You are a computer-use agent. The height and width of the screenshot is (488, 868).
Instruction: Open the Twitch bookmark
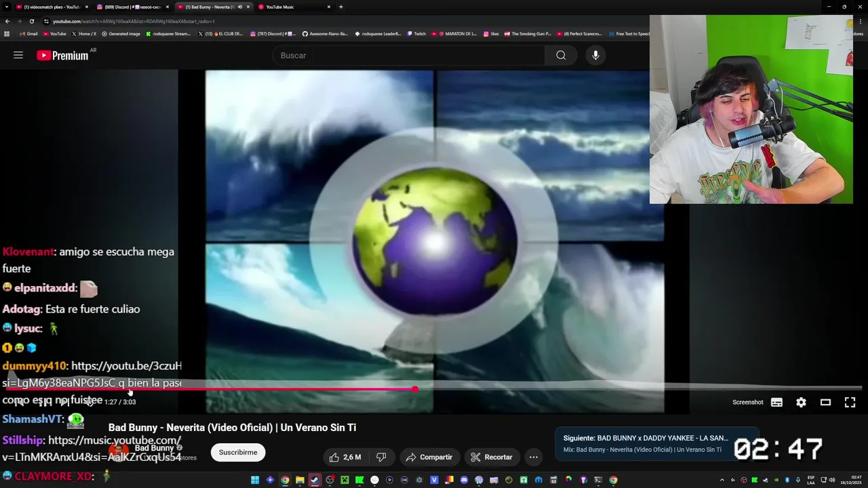tap(416, 33)
